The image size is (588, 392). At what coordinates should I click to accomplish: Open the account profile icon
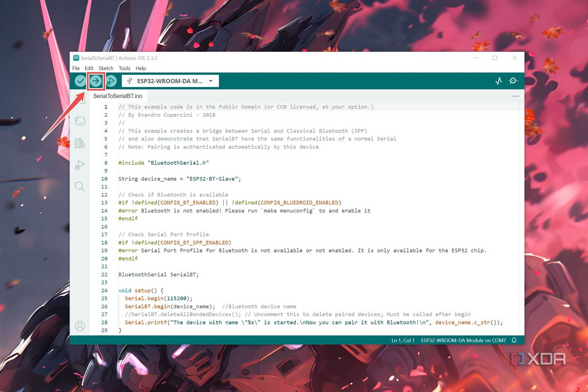point(80,326)
